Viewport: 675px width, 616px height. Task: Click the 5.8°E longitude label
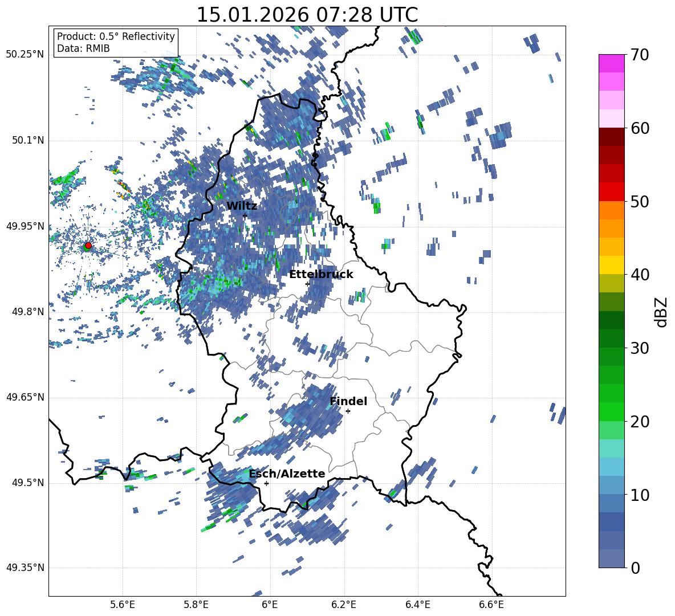pos(196,605)
